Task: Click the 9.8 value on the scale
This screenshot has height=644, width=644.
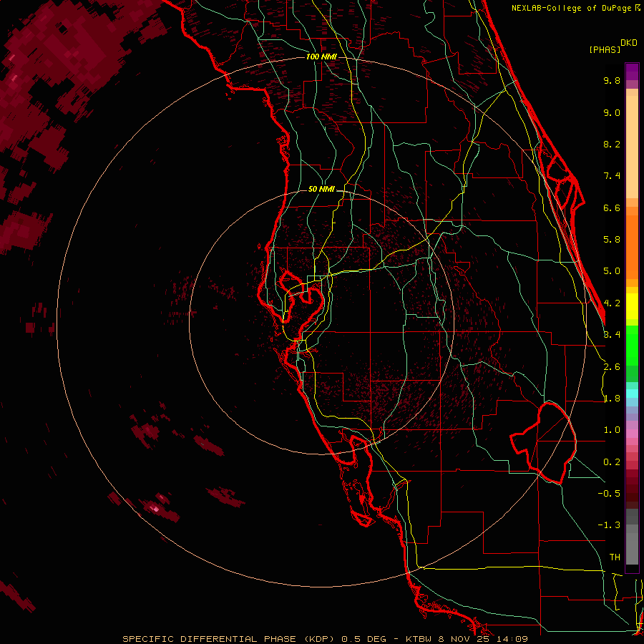Action: [x=612, y=80]
